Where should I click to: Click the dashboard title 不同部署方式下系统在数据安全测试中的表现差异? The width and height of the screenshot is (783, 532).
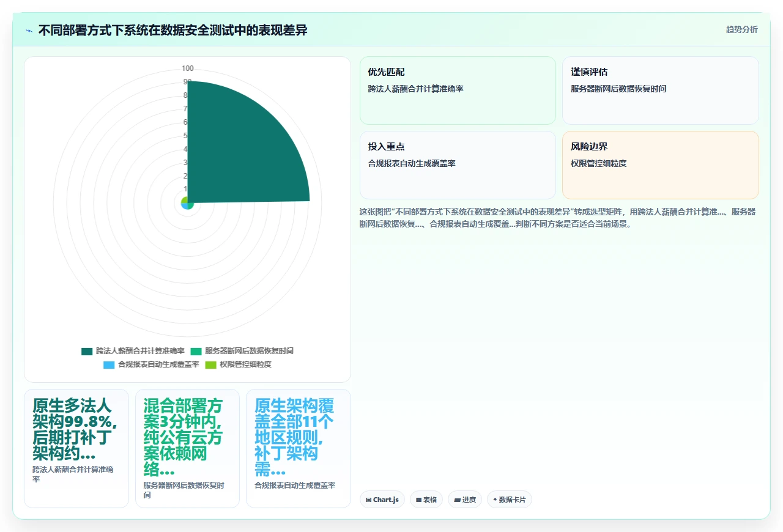173,31
